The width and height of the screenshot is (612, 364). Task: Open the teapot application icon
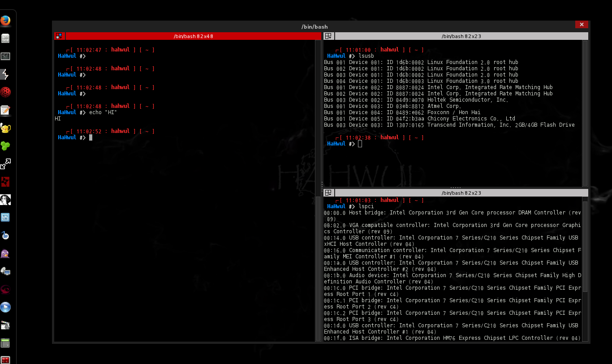click(x=5, y=128)
